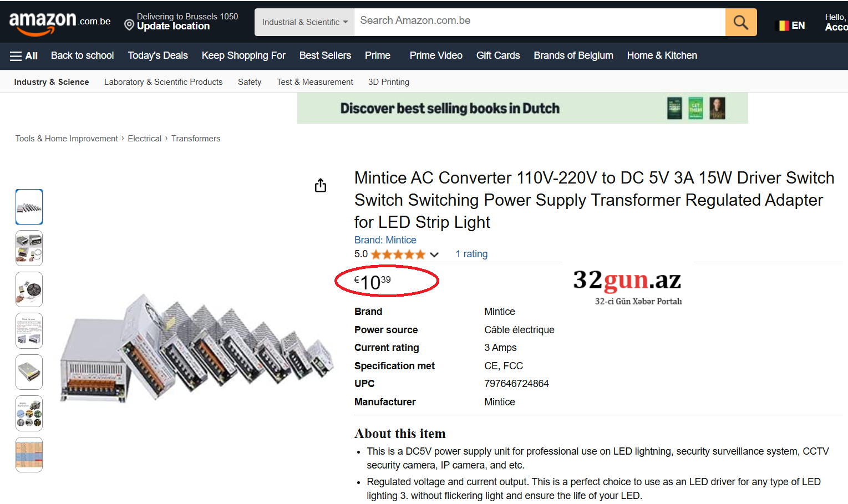Click the Dutch books promotional banner
Viewport: 848px width, 504px height.
522,108
